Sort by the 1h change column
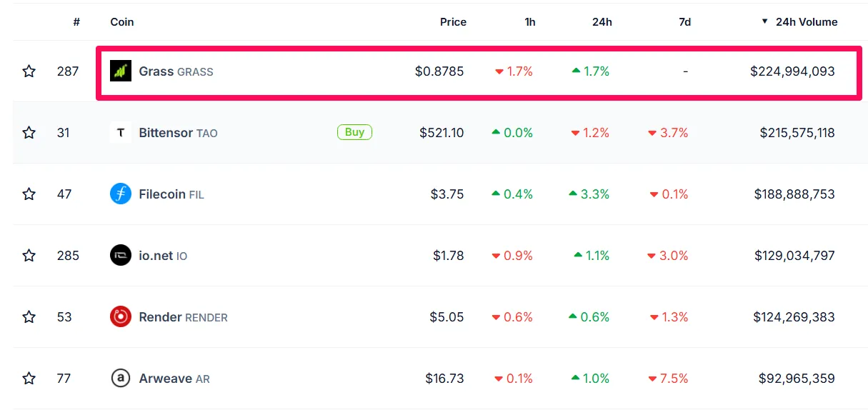 [529, 22]
